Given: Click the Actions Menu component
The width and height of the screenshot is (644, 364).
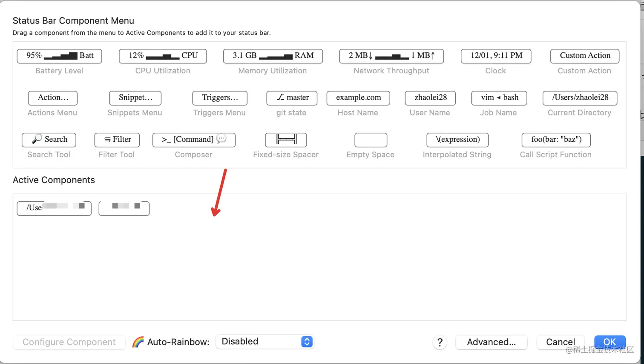Looking at the screenshot, I should click(x=53, y=98).
